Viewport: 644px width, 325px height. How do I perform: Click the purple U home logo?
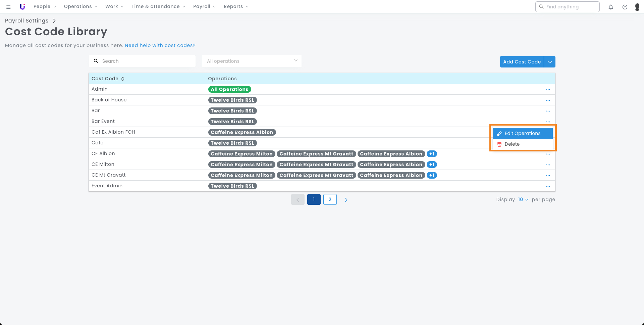tap(22, 7)
